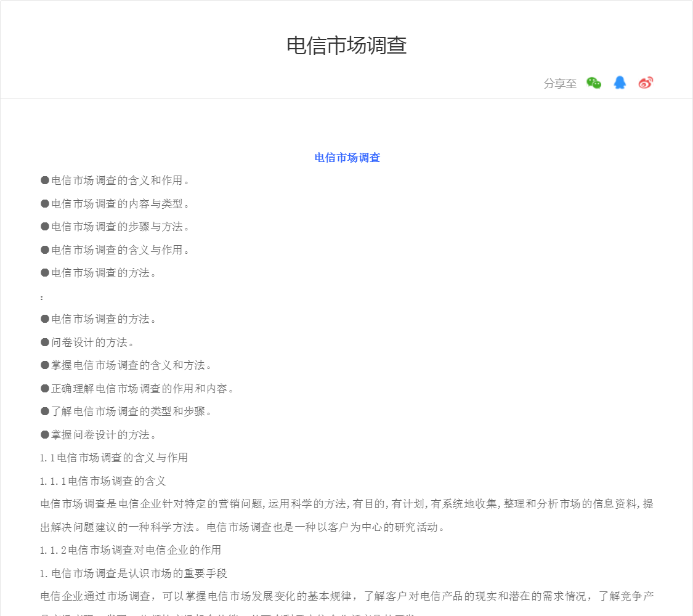Click line '1.电信市场调查是认识市场的重要手段'
The height and width of the screenshot is (616, 693).
(134, 573)
